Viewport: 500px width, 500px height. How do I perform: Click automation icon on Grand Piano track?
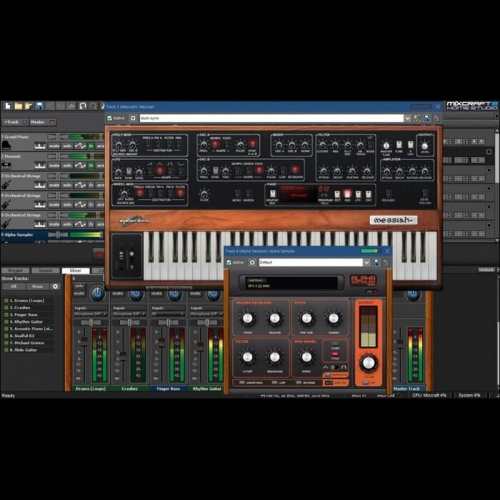(x=80, y=146)
